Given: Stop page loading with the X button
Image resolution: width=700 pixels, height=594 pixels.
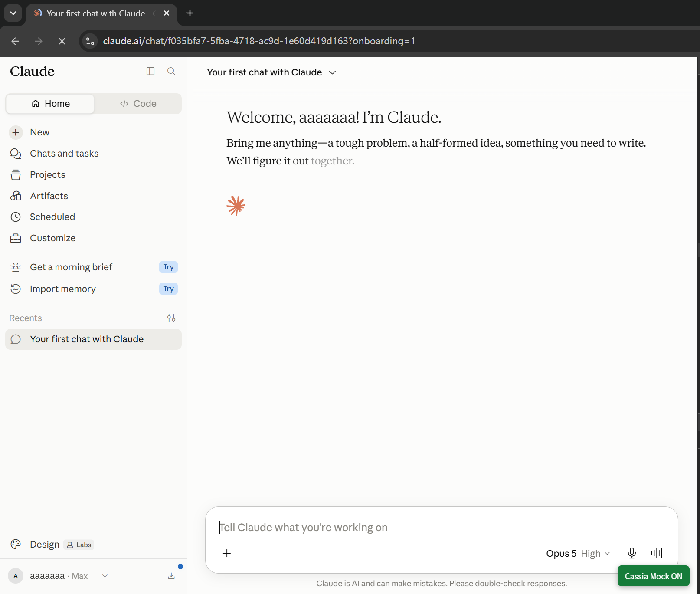Looking at the screenshot, I should coord(62,41).
